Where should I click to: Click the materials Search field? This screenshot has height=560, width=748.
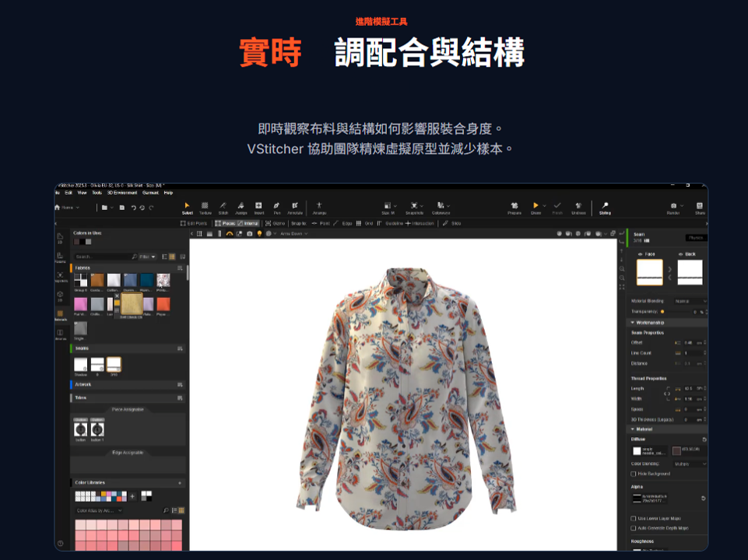coord(106,257)
